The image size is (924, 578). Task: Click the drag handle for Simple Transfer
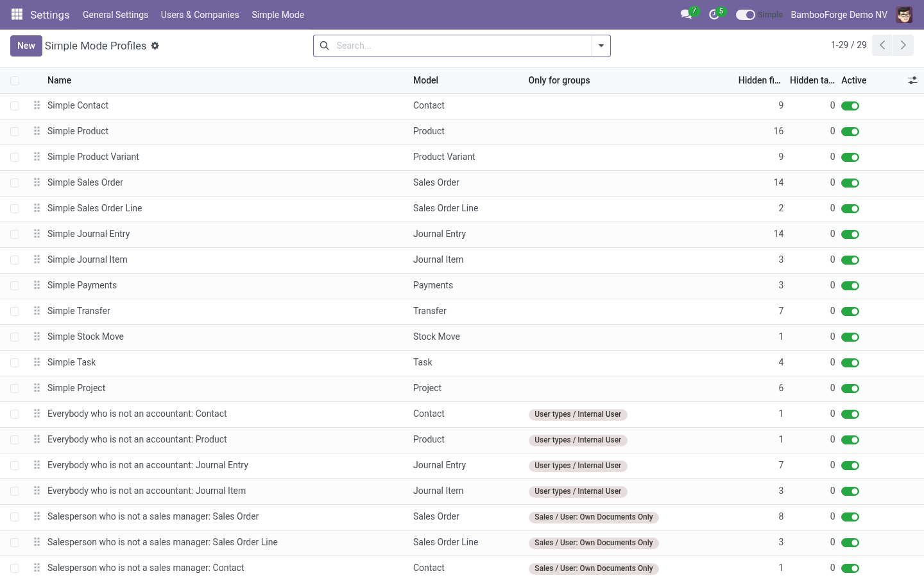click(x=37, y=311)
